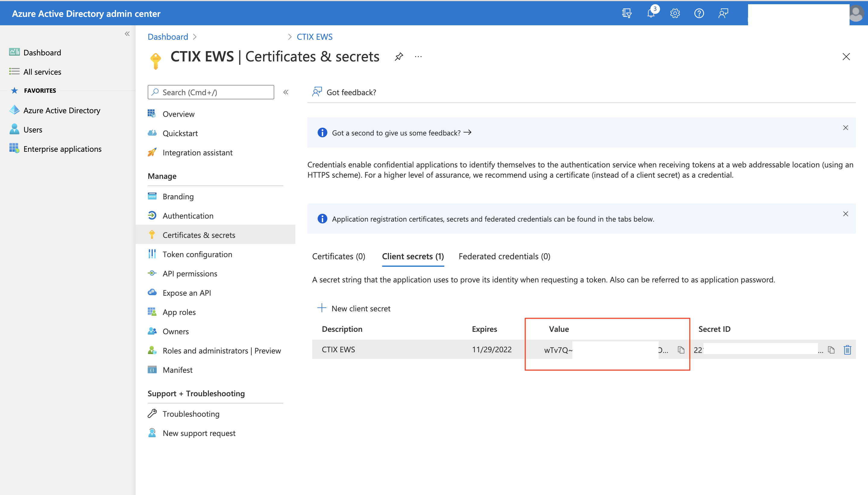Copy the client secret Value to clipboard
The image size is (868, 495).
coord(681,350)
